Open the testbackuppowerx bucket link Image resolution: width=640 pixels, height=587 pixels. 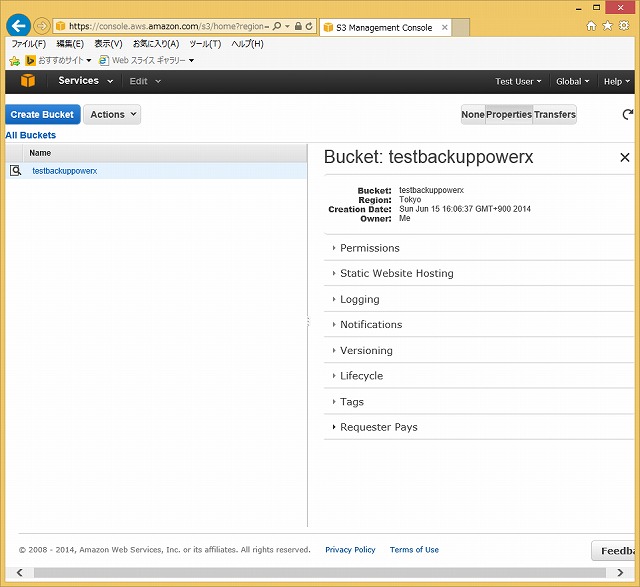tap(64, 171)
